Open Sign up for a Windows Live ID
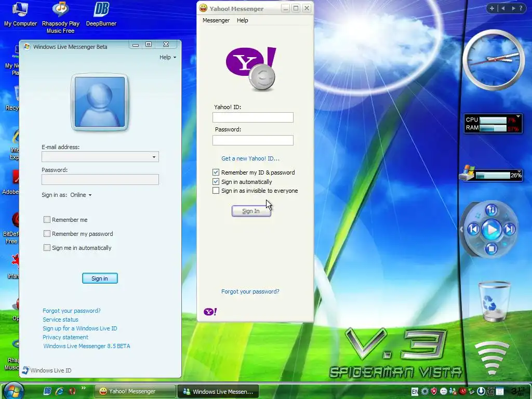 click(x=79, y=328)
